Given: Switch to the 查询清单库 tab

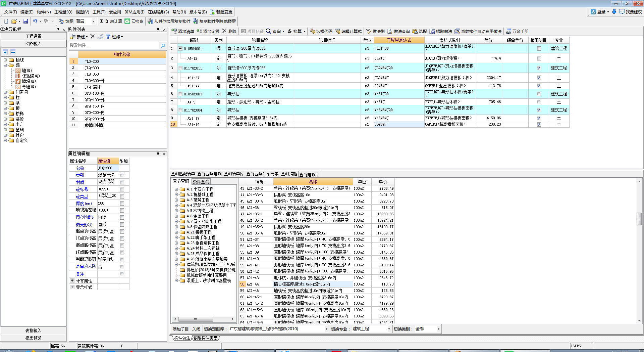Looking at the screenshot, I should 234,174.
